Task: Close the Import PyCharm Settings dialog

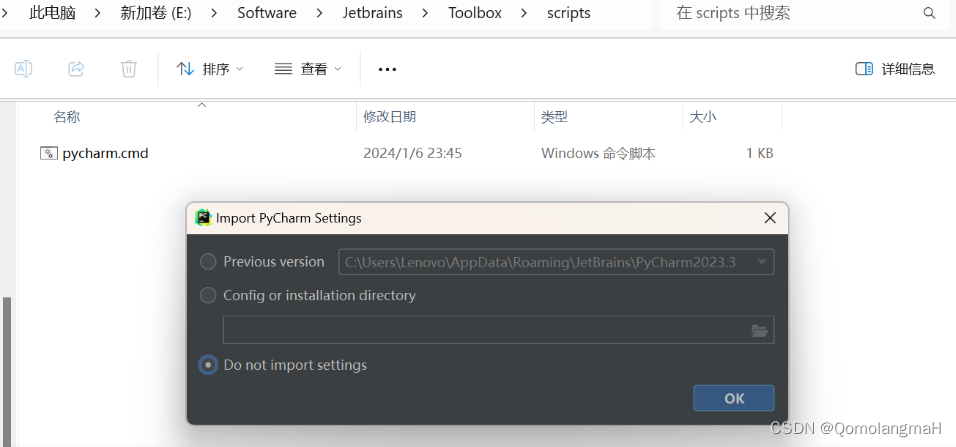Action: pyautogui.click(x=770, y=218)
